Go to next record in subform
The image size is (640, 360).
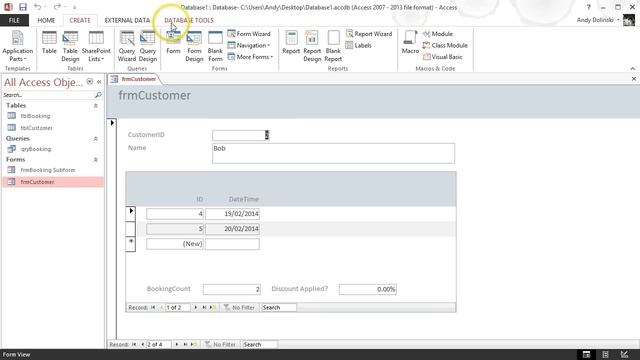(x=196, y=307)
